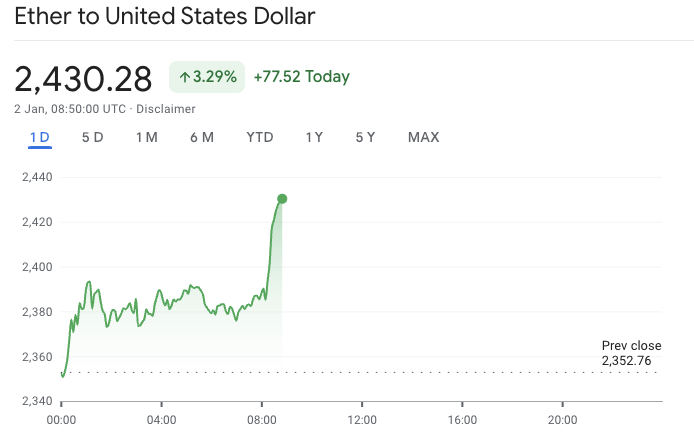Click the green 3.29% change badge
This screenshot has width=694, height=434.
pyautogui.click(x=209, y=77)
